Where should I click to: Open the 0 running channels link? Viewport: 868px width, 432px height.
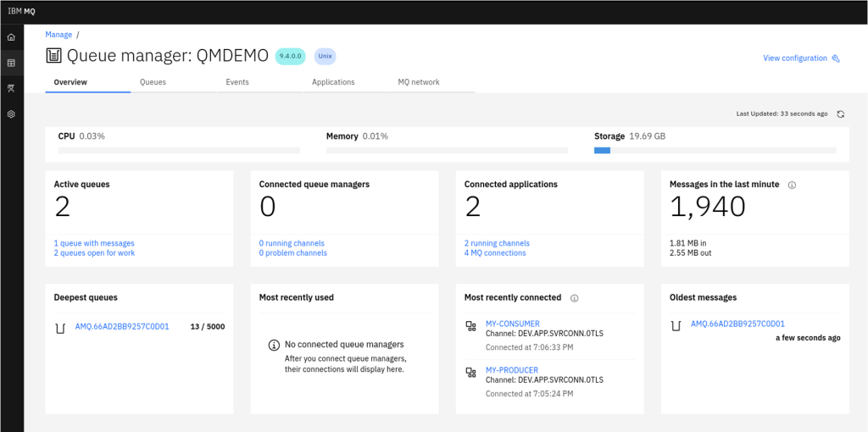tap(292, 243)
